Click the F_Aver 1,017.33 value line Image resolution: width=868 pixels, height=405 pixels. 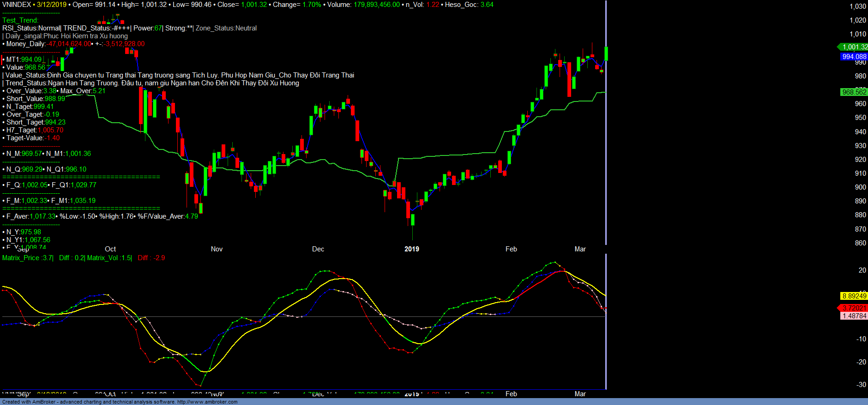click(x=30, y=216)
